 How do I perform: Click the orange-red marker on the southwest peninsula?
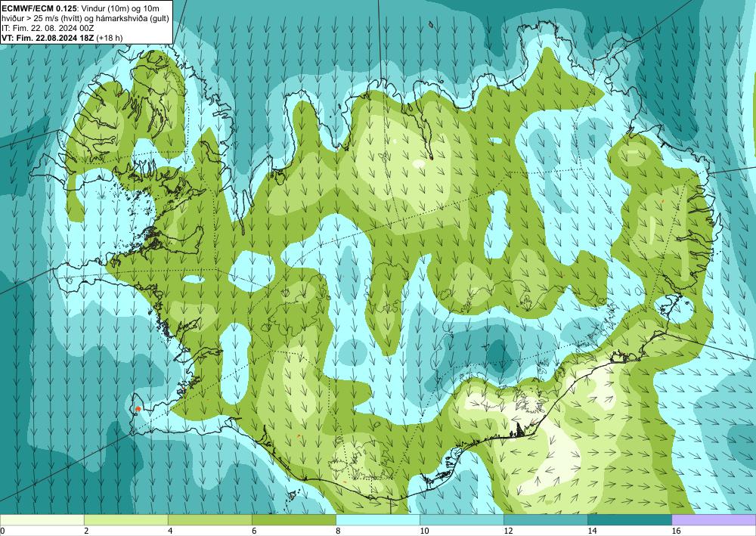138,409
